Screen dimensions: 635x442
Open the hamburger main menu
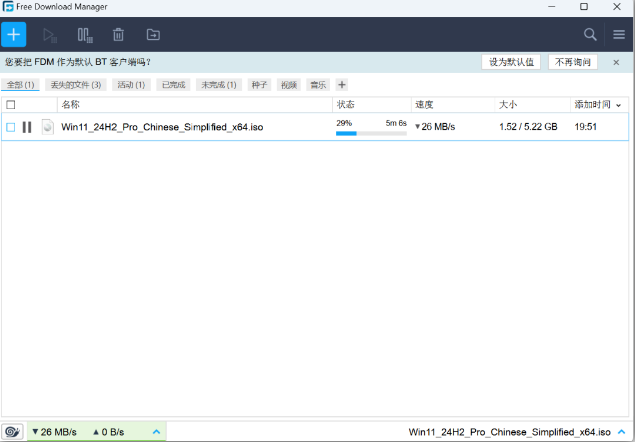tap(619, 35)
